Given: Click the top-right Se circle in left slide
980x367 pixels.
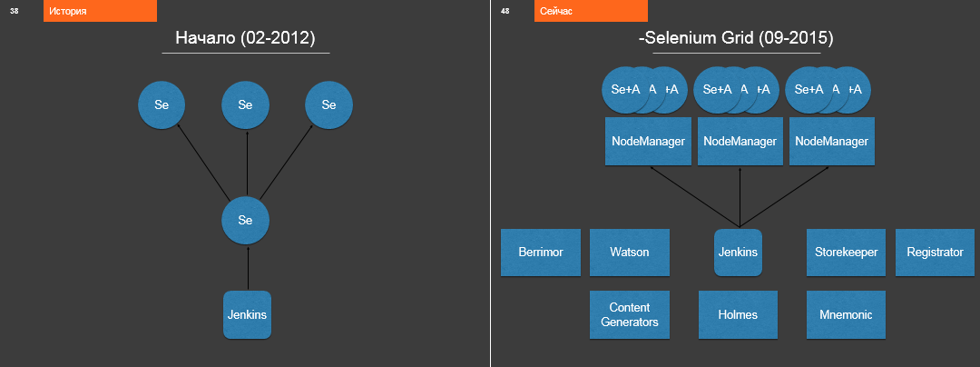Looking at the screenshot, I should pos(328,104).
